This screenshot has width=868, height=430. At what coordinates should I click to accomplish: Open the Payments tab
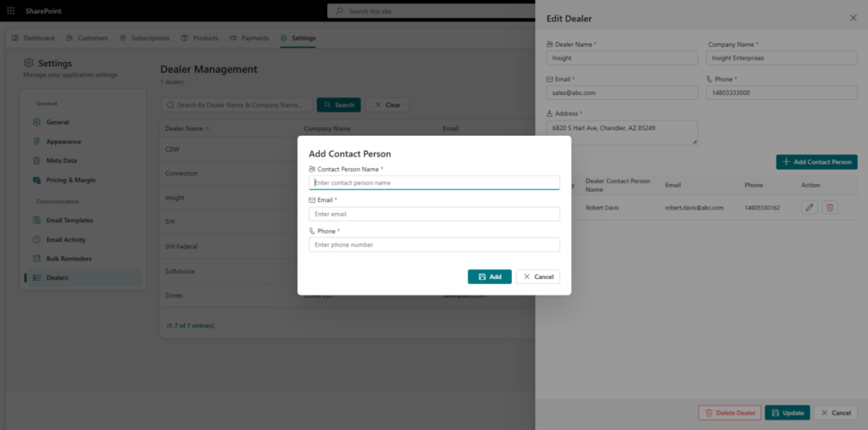[x=249, y=38]
